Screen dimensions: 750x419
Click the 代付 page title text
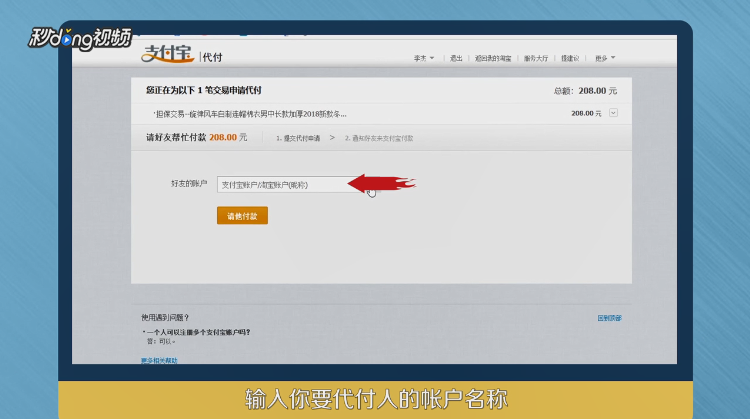click(212, 57)
